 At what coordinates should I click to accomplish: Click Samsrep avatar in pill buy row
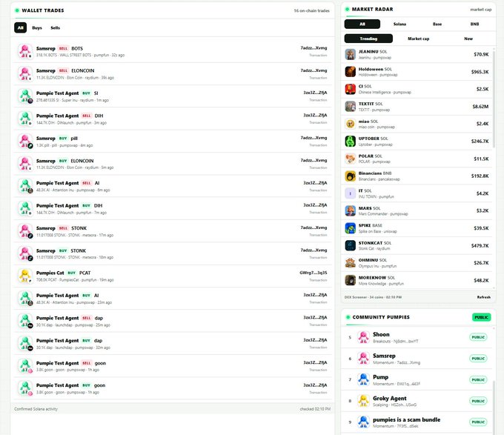click(x=25, y=142)
